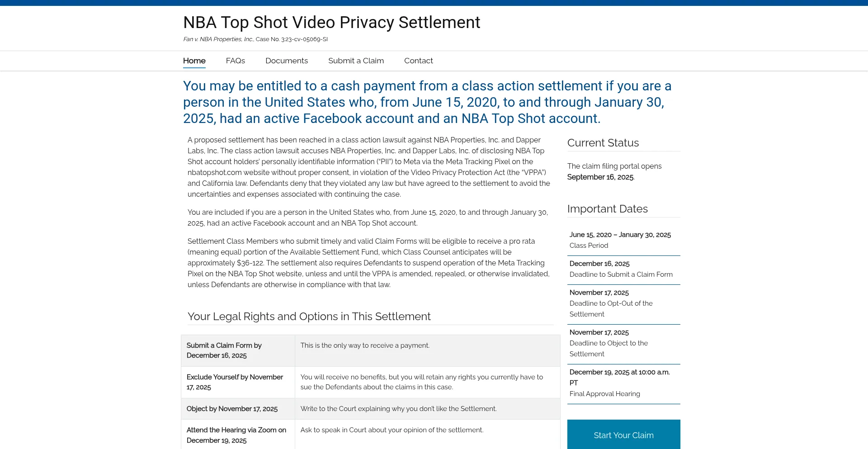The width and height of the screenshot is (868, 449).
Task: Select the Deadline to Submit a Claim Form entry
Action: [621, 269]
